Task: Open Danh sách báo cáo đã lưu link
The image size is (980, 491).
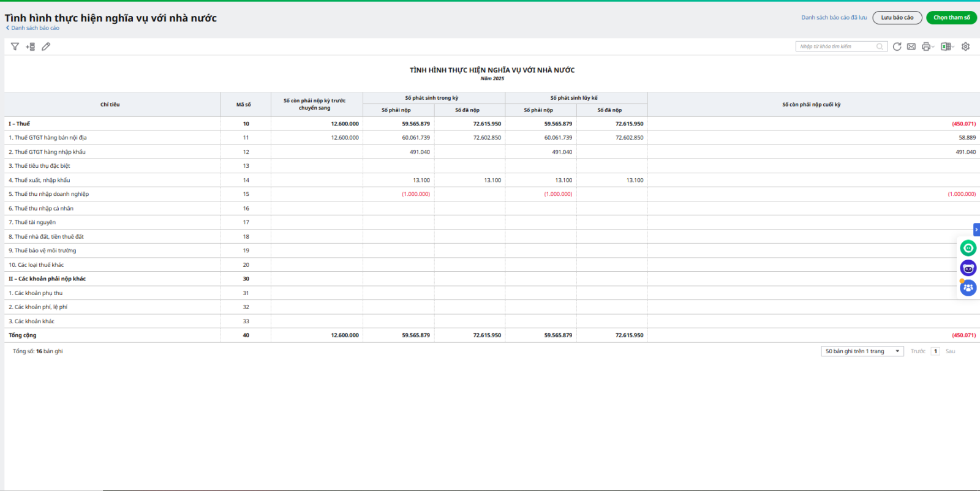Action: click(x=834, y=18)
